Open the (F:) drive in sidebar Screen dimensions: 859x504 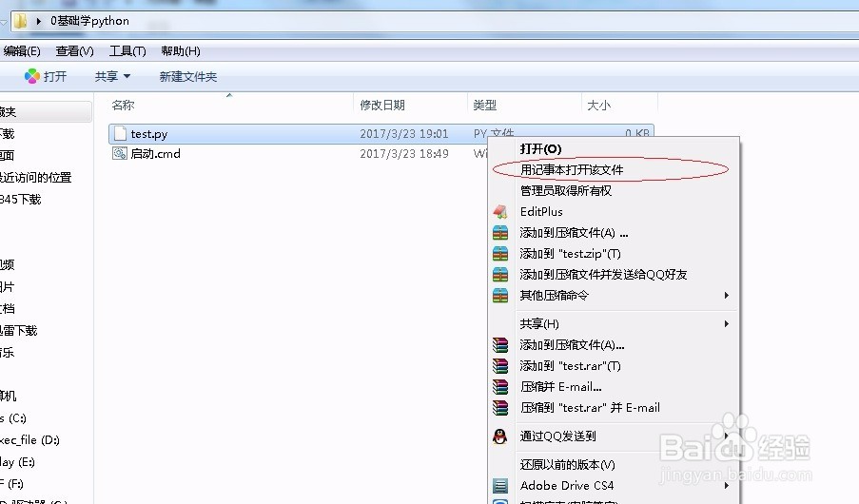point(11,484)
